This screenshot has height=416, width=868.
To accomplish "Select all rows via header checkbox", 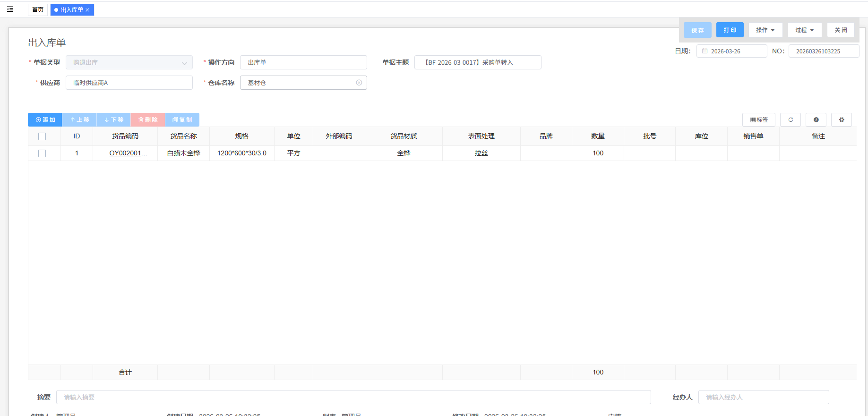I will pyautogui.click(x=42, y=136).
